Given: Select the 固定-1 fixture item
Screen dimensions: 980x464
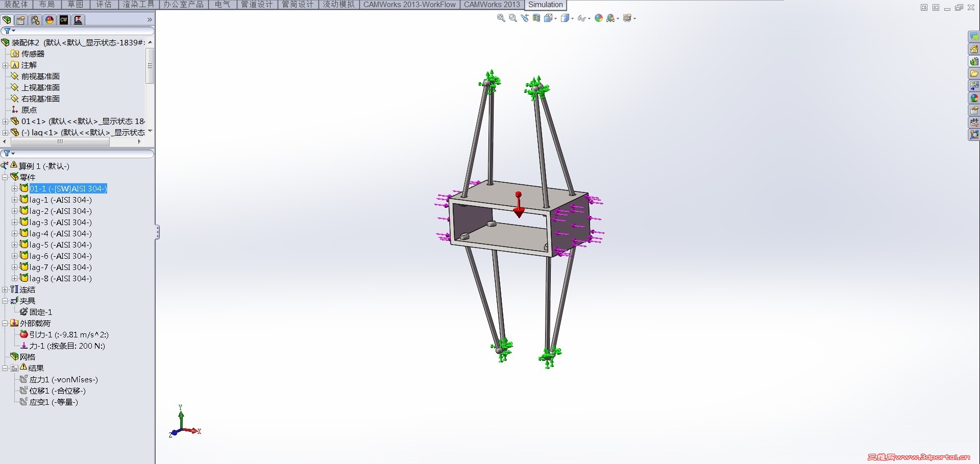Looking at the screenshot, I should tap(41, 312).
